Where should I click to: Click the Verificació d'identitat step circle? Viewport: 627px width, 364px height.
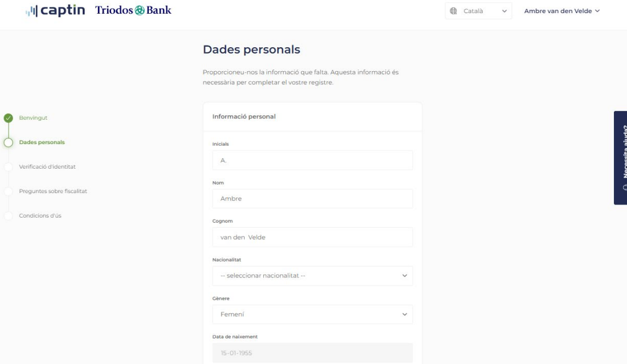coord(9,167)
